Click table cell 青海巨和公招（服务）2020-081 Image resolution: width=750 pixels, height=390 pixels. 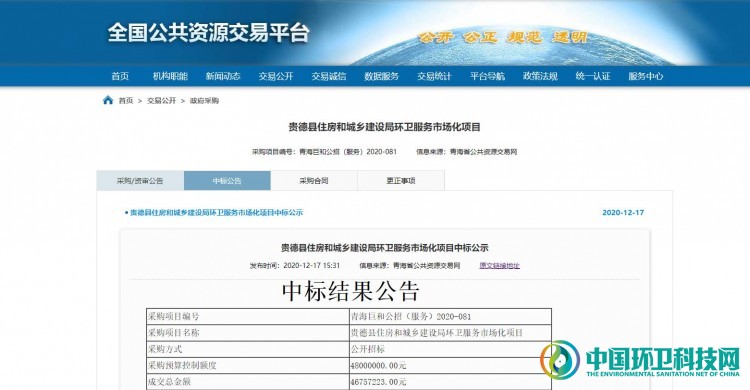450,317
